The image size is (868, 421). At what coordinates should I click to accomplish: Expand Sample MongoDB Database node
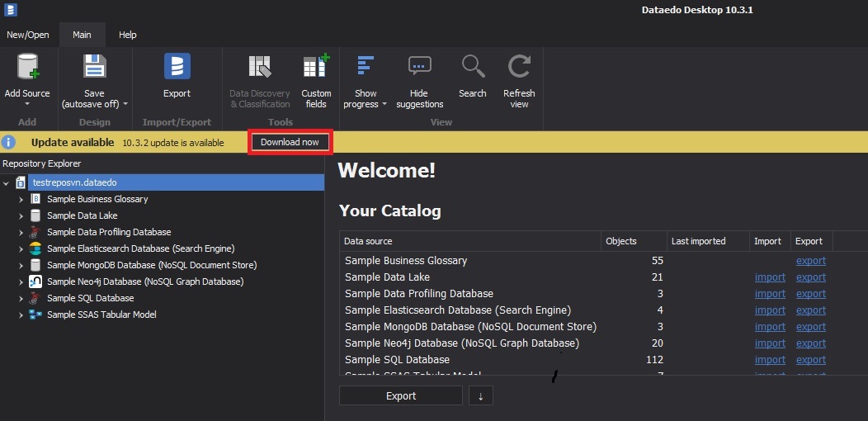[21, 265]
